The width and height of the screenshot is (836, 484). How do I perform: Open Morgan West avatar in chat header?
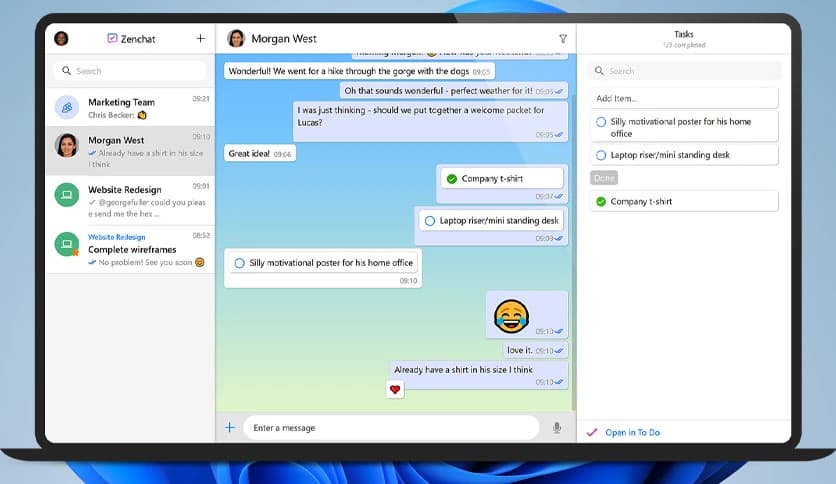236,38
